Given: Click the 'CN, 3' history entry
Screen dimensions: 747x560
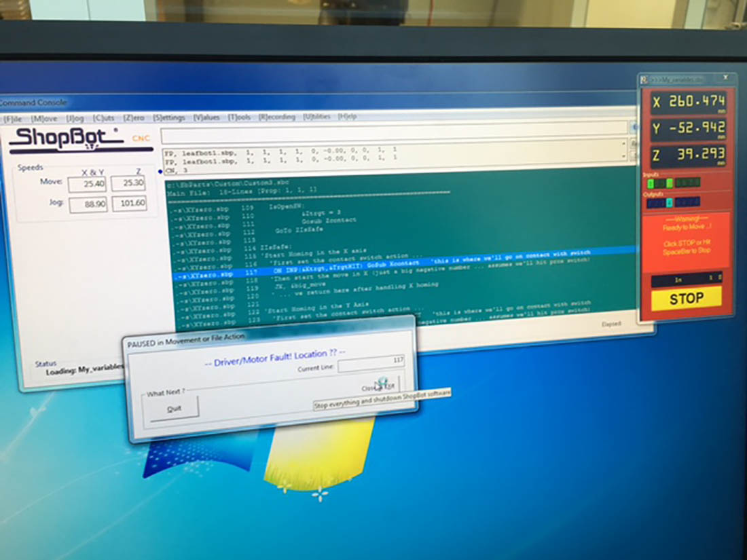Looking at the screenshot, I should pyautogui.click(x=177, y=170).
